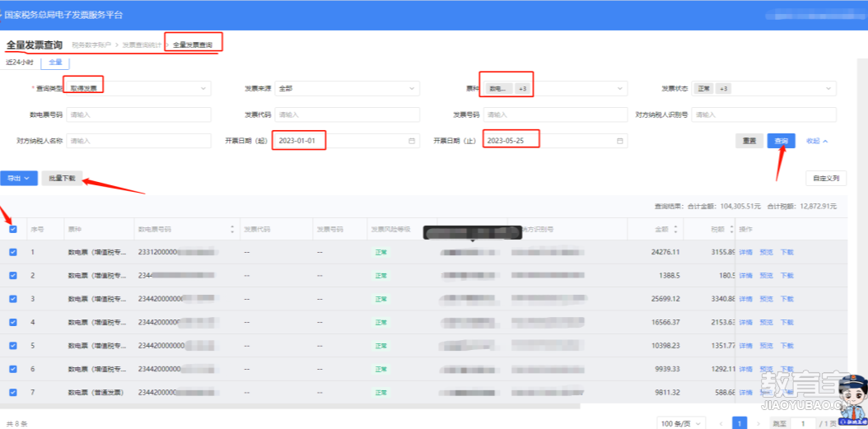Click the start date field 2023-01-01

coord(347,141)
